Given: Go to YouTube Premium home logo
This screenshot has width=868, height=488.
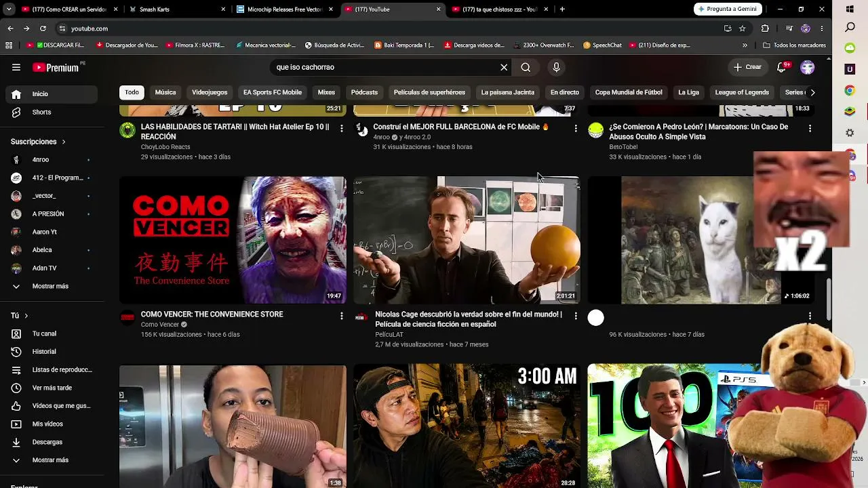Looking at the screenshot, I should click(x=56, y=67).
